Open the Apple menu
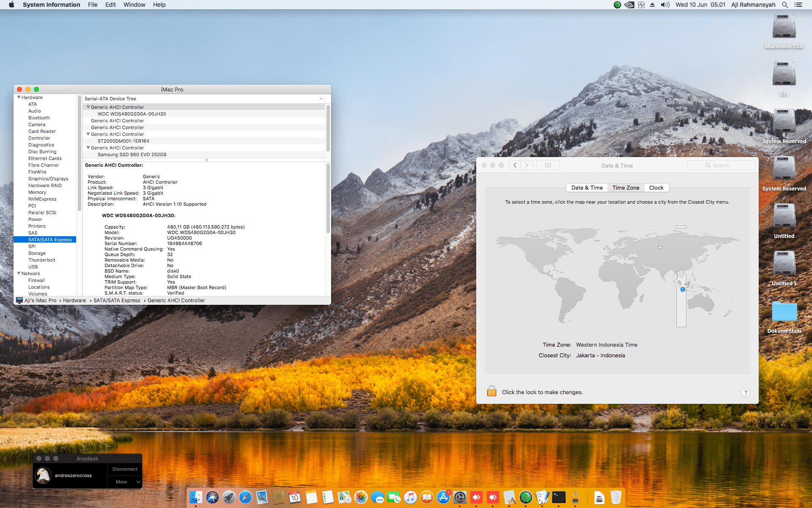Image resolution: width=812 pixels, height=508 pixels. pyautogui.click(x=11, y=5)
